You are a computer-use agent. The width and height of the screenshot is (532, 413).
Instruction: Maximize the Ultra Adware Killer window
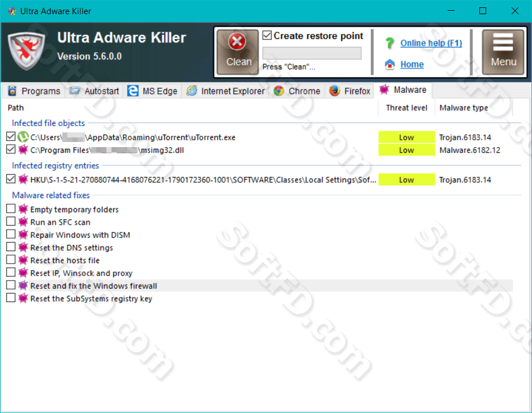pyautogui.click(x=482, y=11)
